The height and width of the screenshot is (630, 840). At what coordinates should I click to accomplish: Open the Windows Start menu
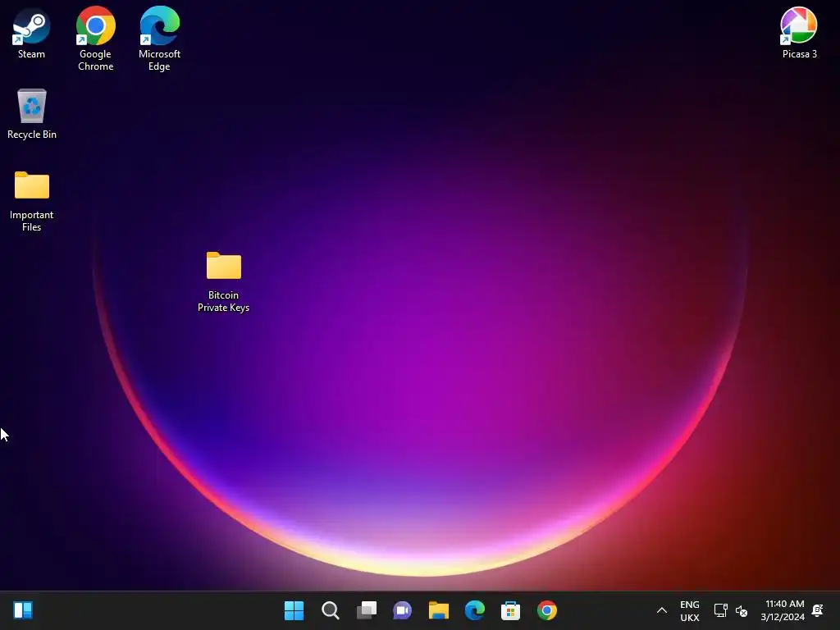click(x=294, y=610)
